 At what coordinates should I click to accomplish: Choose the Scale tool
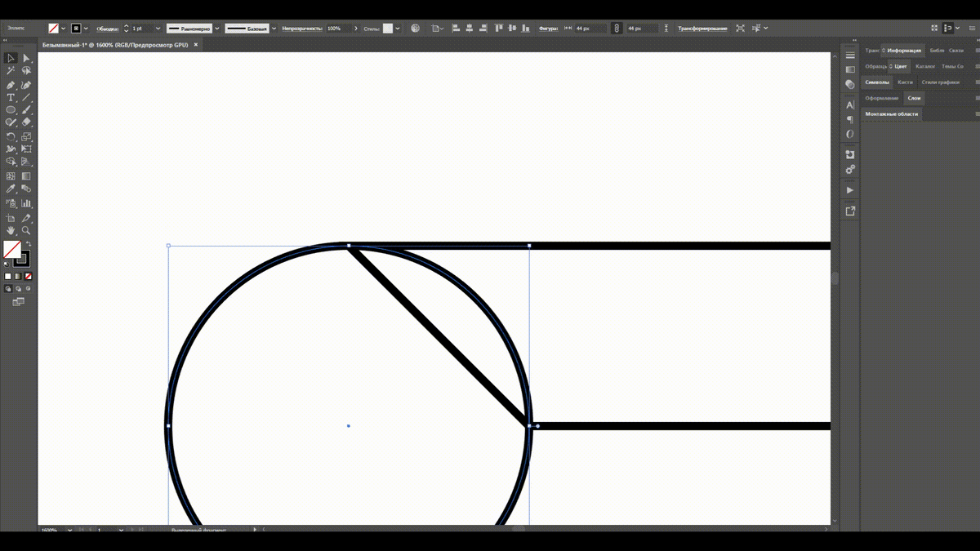click(x=26, y=136)
